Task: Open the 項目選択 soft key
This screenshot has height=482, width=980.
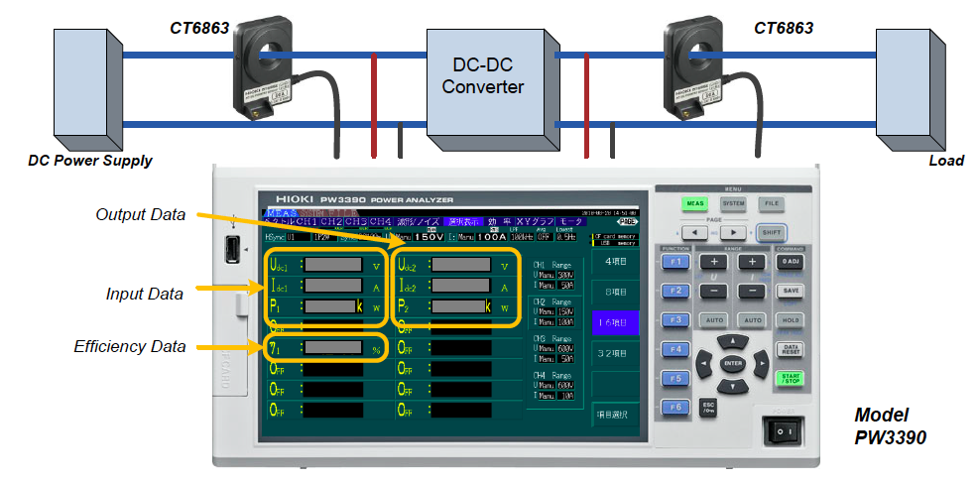Action: 615,415
